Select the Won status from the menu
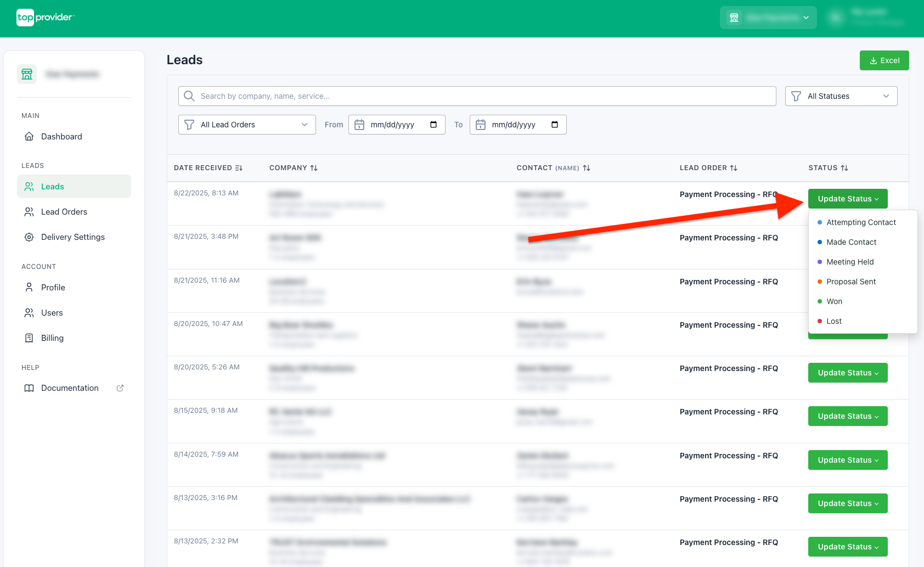This screenshot has width=924, height=567. (835, 301)
